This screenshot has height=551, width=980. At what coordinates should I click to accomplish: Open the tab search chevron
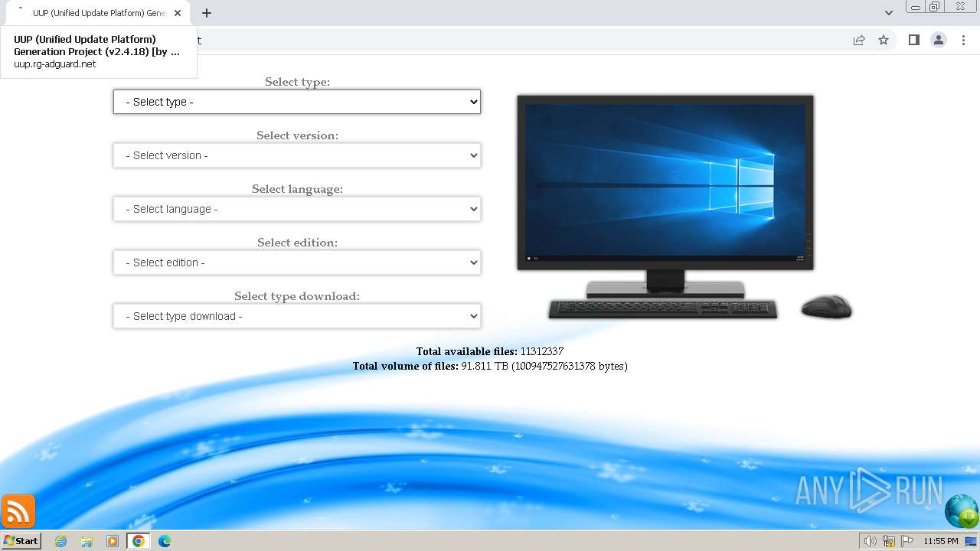click(889, 13)
